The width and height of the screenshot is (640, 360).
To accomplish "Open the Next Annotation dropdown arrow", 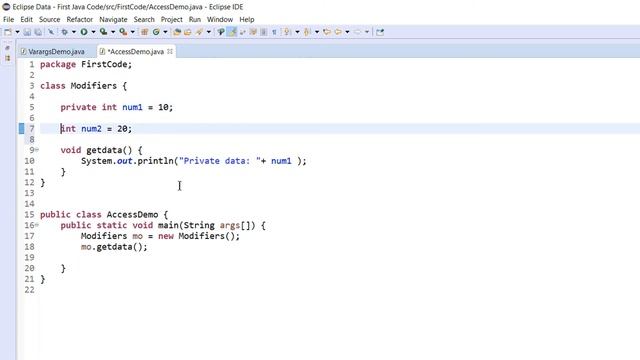I will pos(297,32).
